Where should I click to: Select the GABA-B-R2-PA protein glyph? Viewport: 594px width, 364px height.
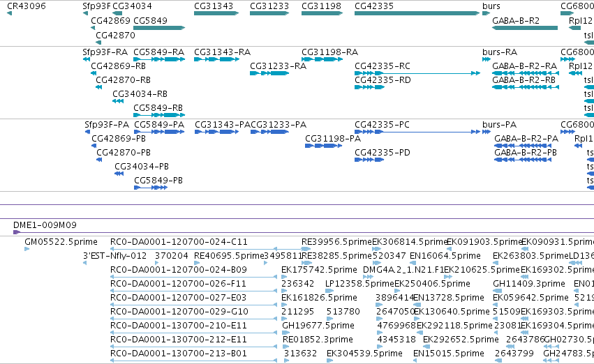(x=523, y=146)
